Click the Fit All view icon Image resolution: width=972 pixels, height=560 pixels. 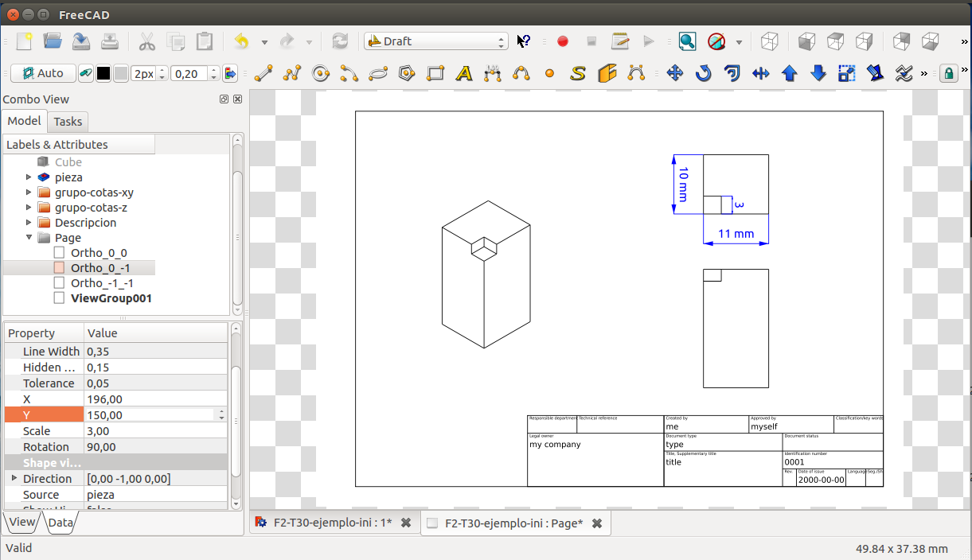pyautogui.click(x=687, y=41)
